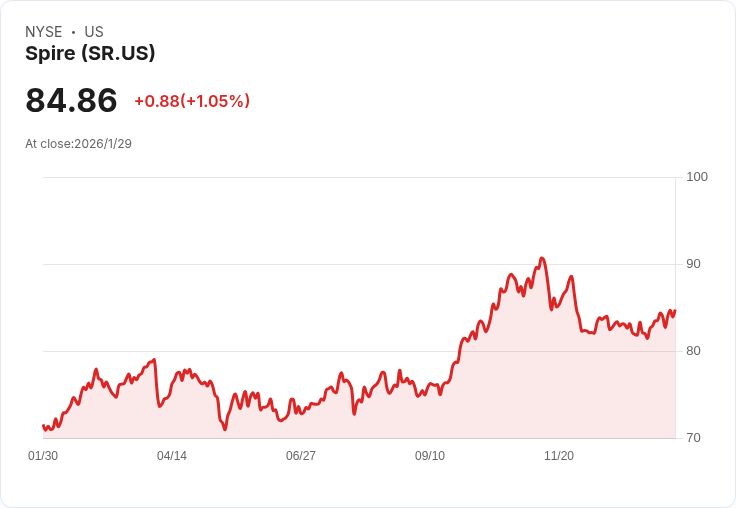Viewport: 736px width, 508px height.
Task: Click the highest peak of the price line
Action: point(542,258)
